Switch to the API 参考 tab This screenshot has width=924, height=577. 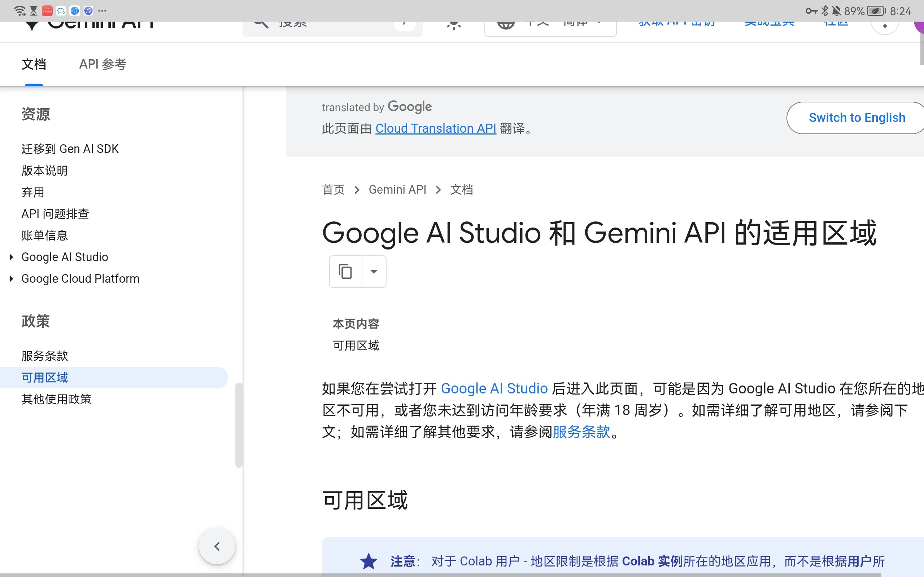click(x=103, y=64)
